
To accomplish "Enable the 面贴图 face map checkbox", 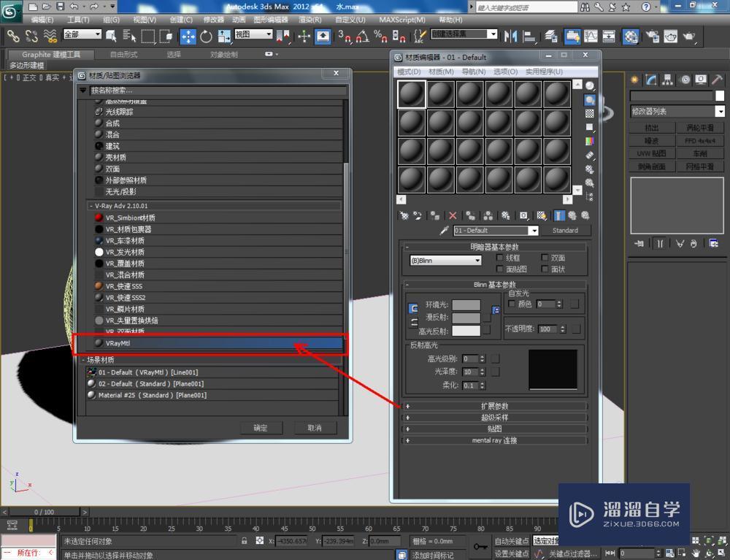I will (499, 269).
